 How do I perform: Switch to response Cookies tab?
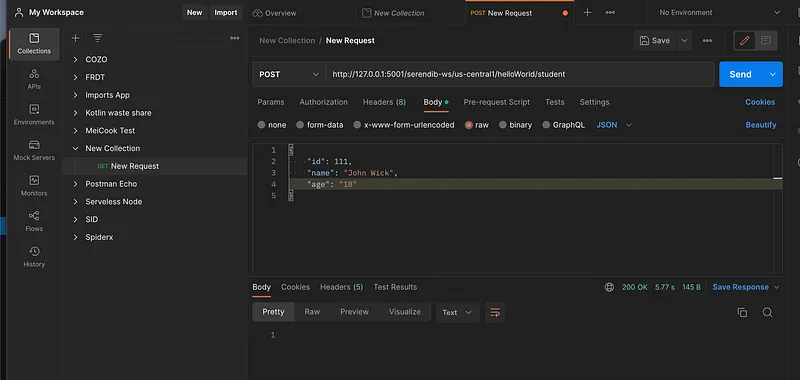click(295, 287)
